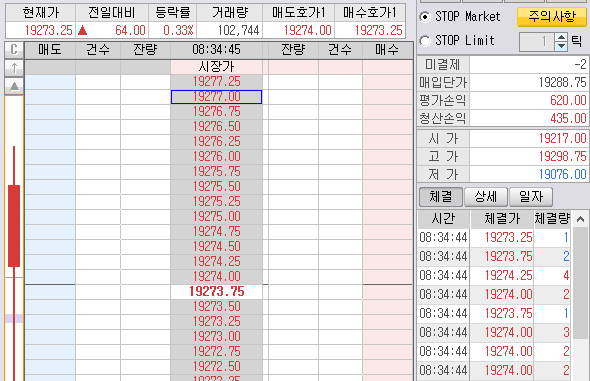590x381 pixels.
Task: Click the 저가 low price 19076.00
Action: [563, 174]
